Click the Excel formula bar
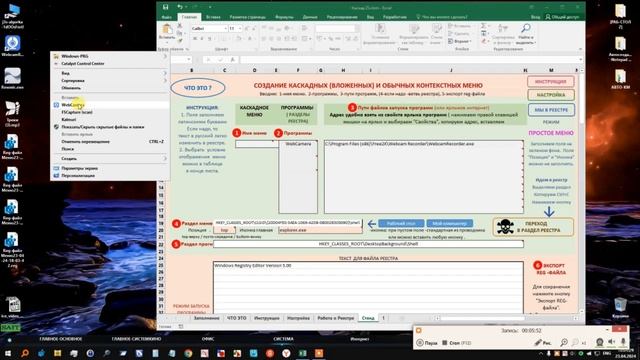Image resolution: width=640 pixels, height=360 pixels. click(410, 60)
